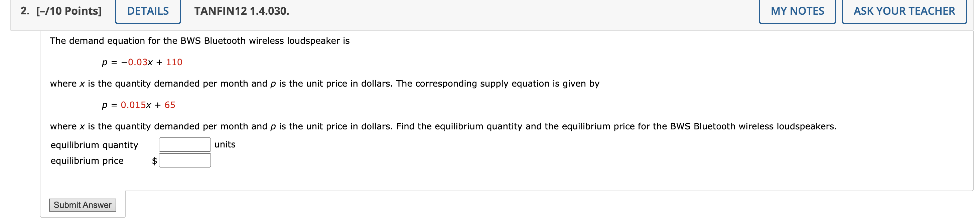
Task: Click the demand equation p = −0.03x + 110
Action: pyautogui.click(x=142, y=63)
